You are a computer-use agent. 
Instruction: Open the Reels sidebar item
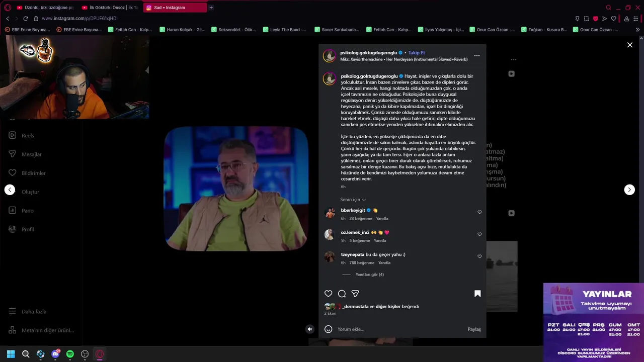coord(22,135)
